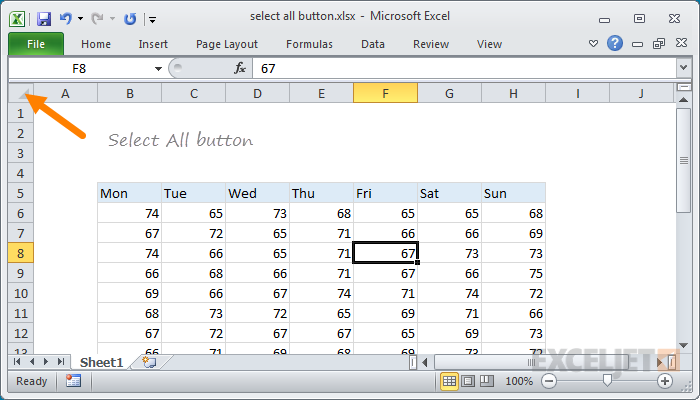The height and width of the screenshot is (400, 700).
Task: Open the Formulas ribbon tab
Action: (x=309, y=44)
